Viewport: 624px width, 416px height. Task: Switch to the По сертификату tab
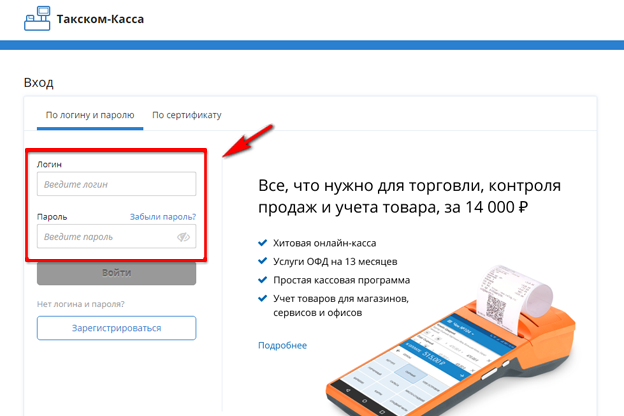point(187,115)
